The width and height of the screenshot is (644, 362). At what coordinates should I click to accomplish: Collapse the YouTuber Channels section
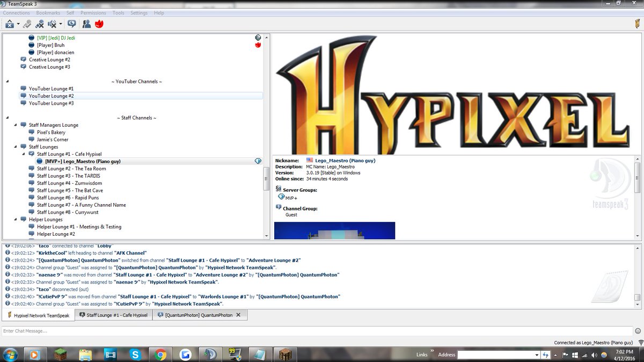tap(8, 82)
